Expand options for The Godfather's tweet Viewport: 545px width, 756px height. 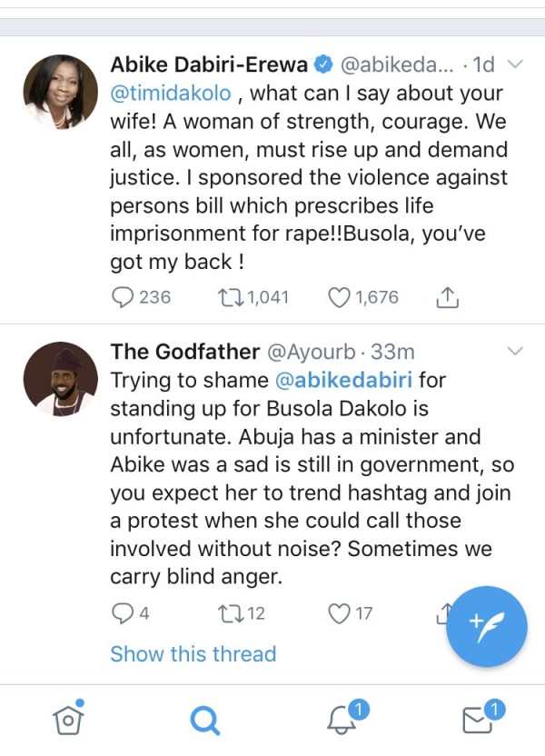pos(514,352)
